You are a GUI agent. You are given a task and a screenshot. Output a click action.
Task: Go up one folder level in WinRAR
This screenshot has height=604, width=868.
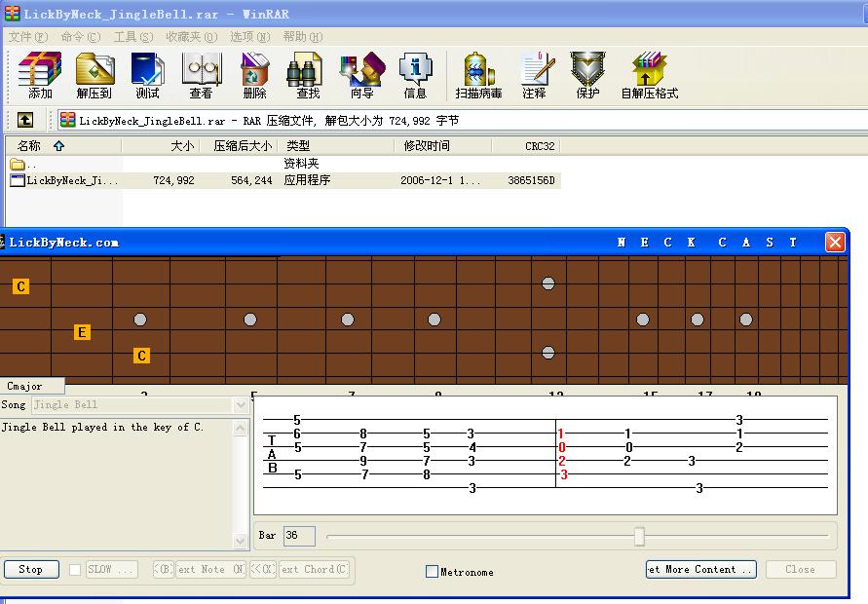pyautogui.click(x=25, y=120)
